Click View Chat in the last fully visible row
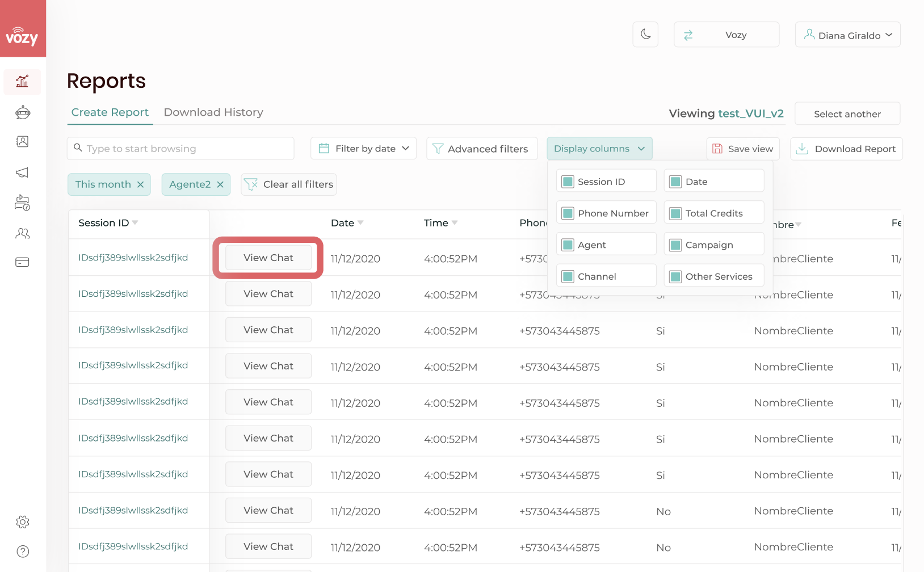Screen dimensions: 924x572 268,546
